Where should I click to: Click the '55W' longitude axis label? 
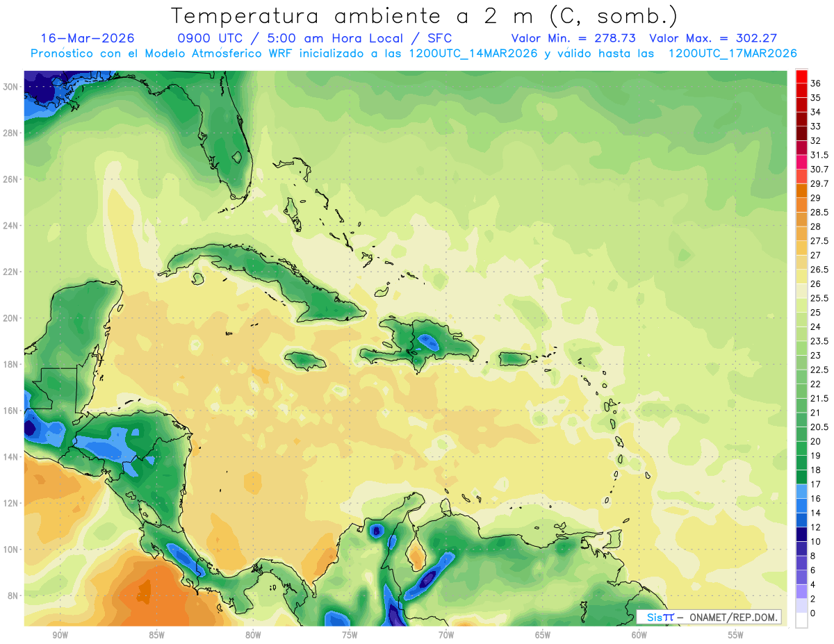[736, 635]
